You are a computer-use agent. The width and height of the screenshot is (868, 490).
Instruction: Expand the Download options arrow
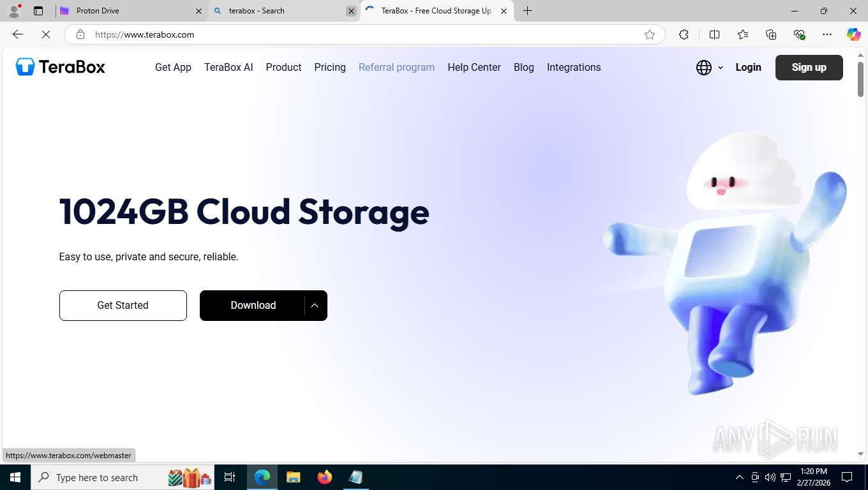point(315,306)
